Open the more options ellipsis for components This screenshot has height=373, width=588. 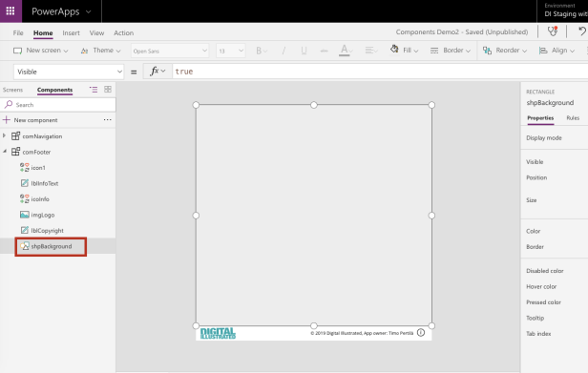click(107, 120)
